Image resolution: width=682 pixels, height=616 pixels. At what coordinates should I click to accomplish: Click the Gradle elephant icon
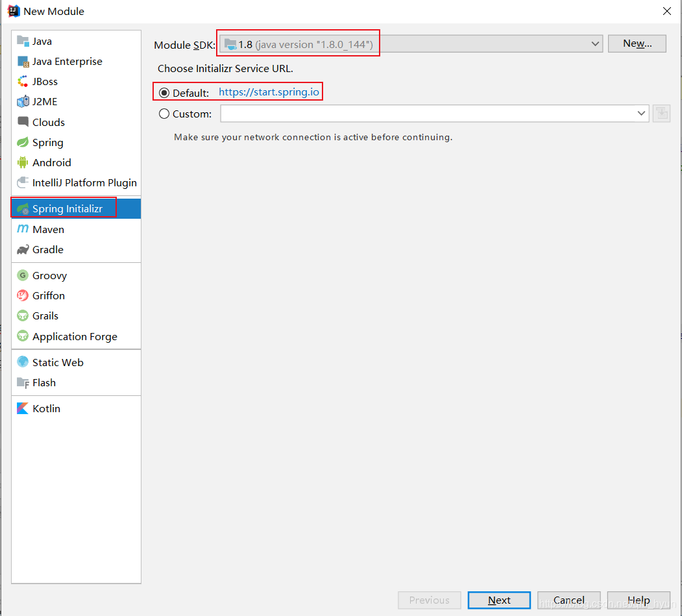23,249
